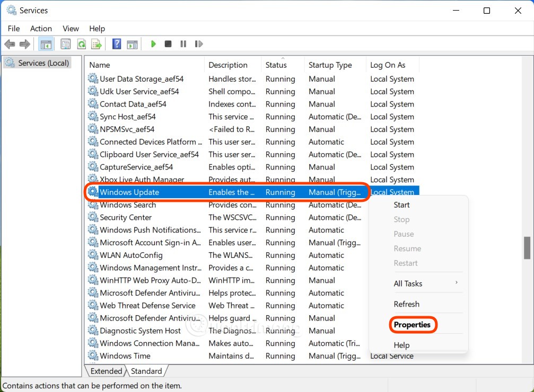The image size is (534, 392).
Task: Click the Export List toolbar icon
Action: pyautogui.click(x=96, y=44)
